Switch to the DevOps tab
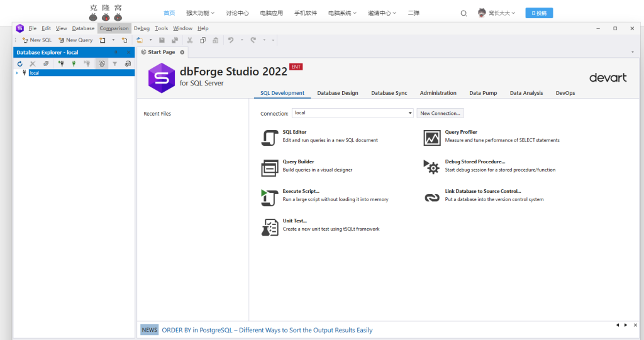This screenshot has height=340, width=644. pos(565,93)
